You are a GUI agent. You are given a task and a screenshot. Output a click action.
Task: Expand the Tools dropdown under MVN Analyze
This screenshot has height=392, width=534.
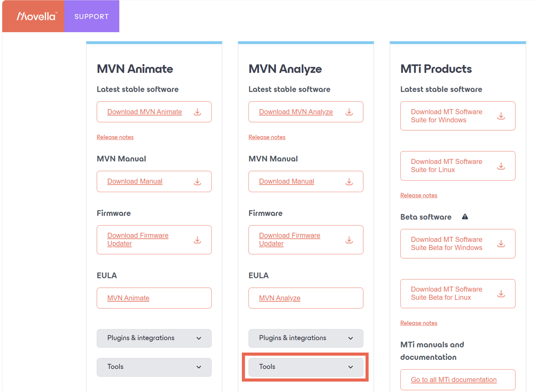point(306,367)
